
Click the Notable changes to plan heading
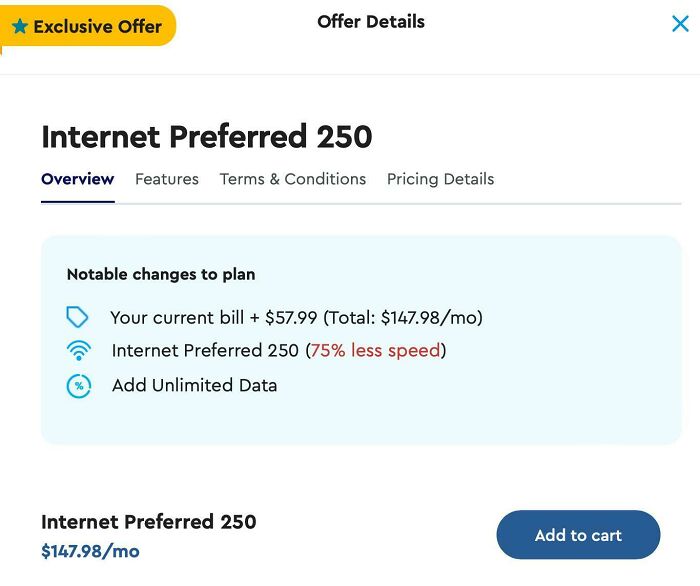coord(161,274)
